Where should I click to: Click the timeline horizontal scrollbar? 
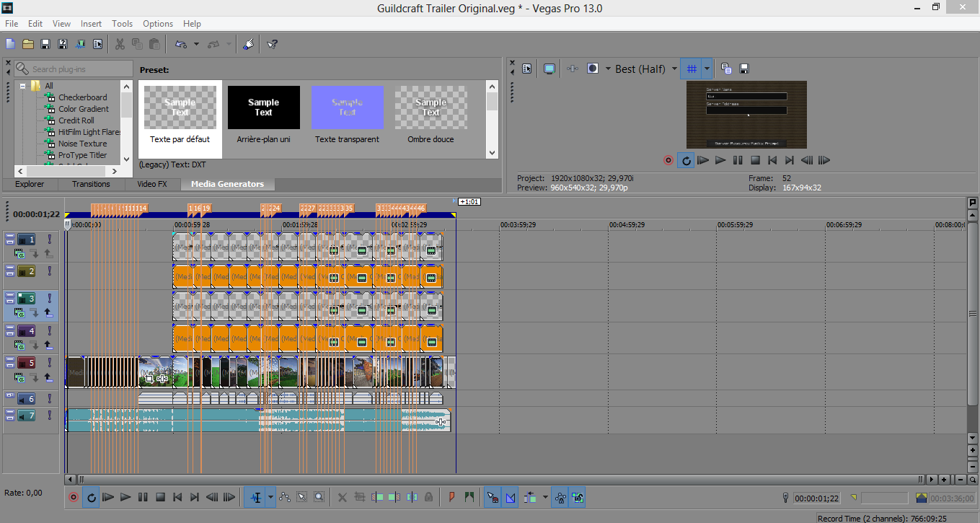point(499,479)
